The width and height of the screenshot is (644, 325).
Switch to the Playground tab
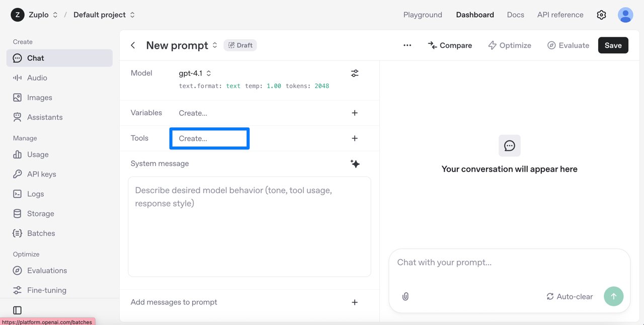423,15
